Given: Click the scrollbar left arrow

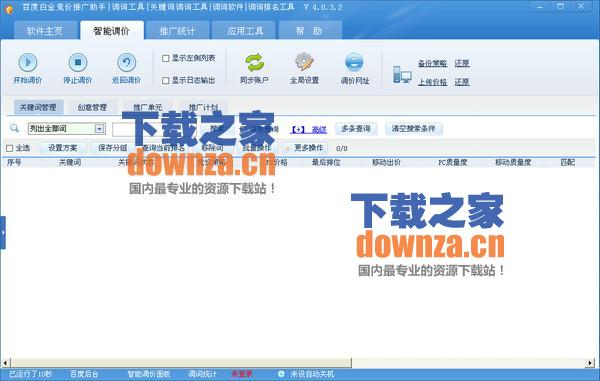Looking at the screenshot, I should [x=5, y=362].
